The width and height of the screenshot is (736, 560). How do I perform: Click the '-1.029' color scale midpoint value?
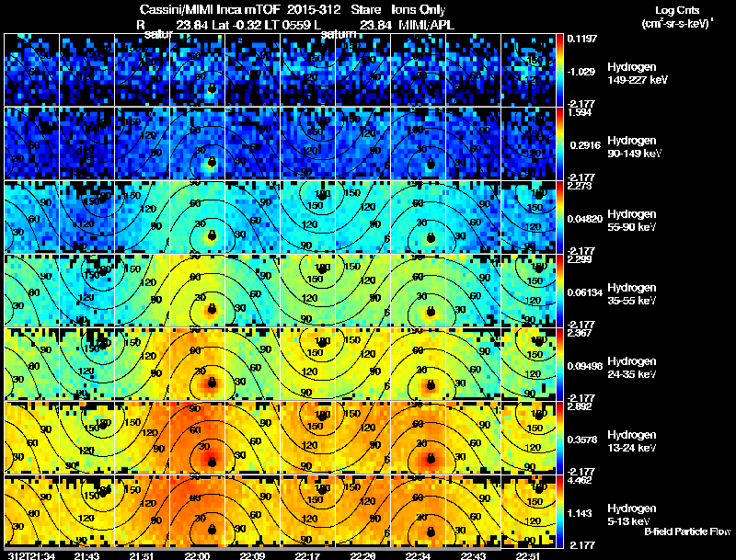click(581, 72)
